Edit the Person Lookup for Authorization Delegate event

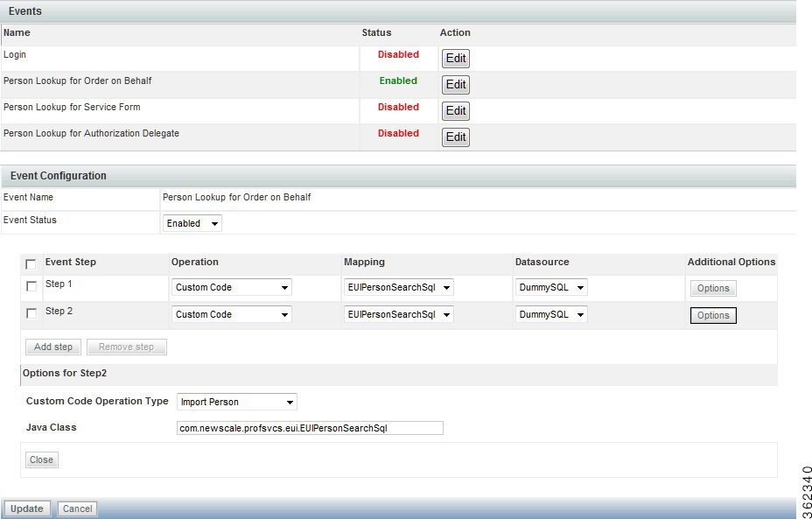[x=455, y=137]
